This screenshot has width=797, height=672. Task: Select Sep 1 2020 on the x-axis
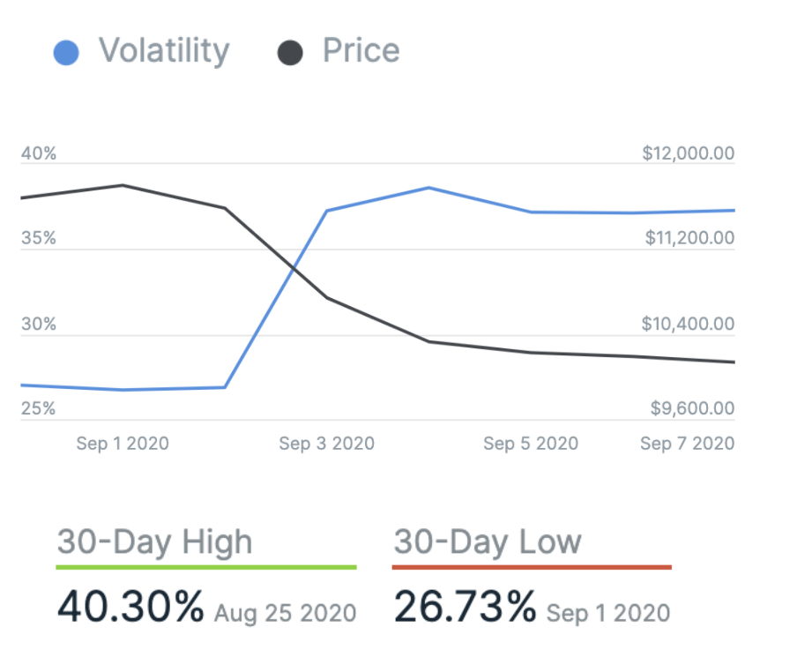(x=123, y=443)
